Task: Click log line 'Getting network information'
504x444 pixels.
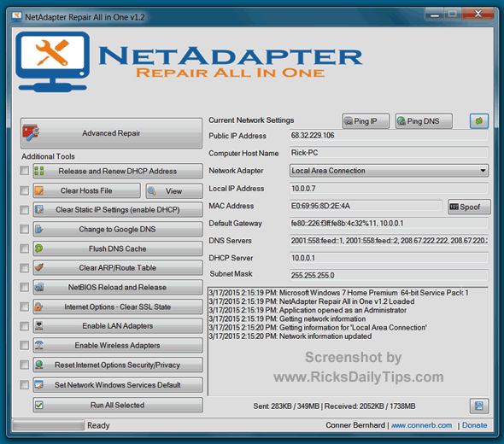Action: click(287, 318)
